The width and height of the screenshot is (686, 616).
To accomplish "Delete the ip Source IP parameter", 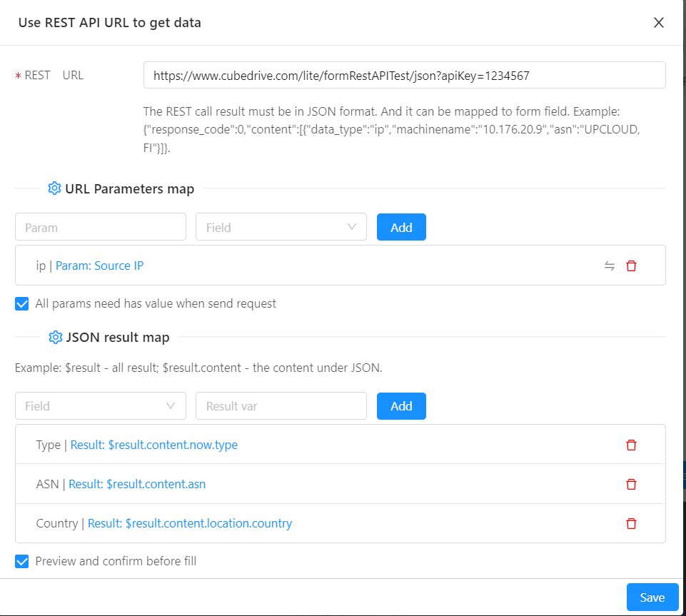I will [631, 266].
